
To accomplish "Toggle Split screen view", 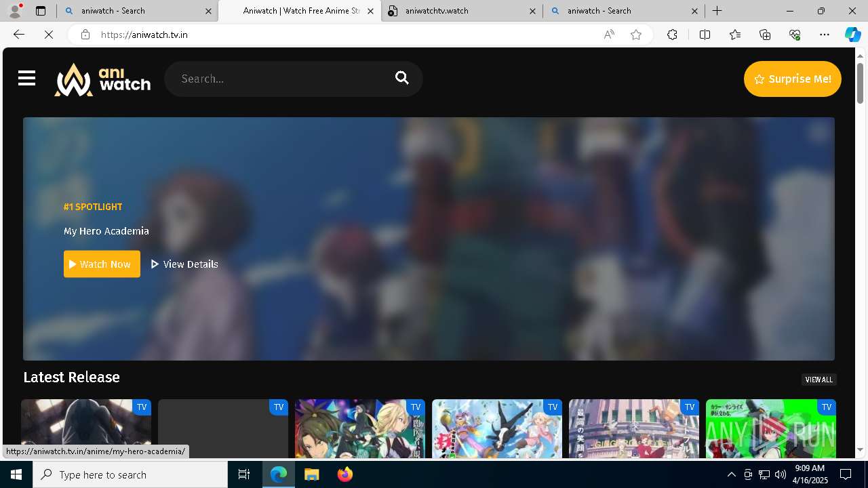I will pos(705,35).
